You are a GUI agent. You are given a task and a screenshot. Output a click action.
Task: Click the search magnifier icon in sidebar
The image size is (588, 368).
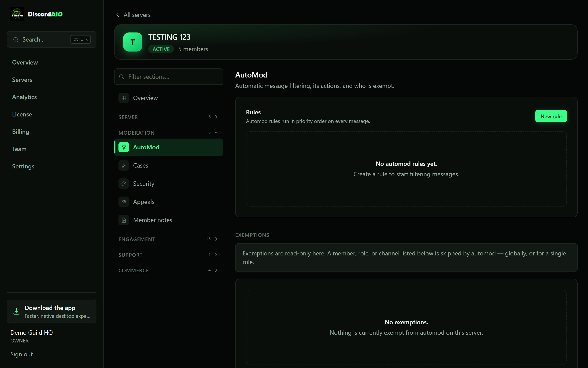[16, 39]
